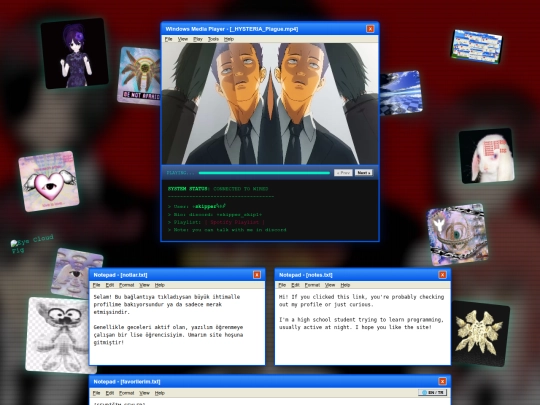Close the favorilerim.txt Notepad window

point(443,381)
